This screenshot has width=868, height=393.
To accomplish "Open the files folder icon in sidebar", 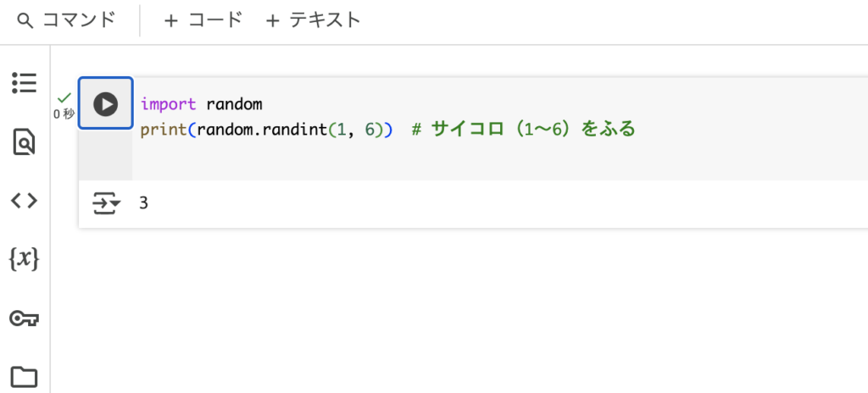I will pyautogui.click(x=25, y=376).
